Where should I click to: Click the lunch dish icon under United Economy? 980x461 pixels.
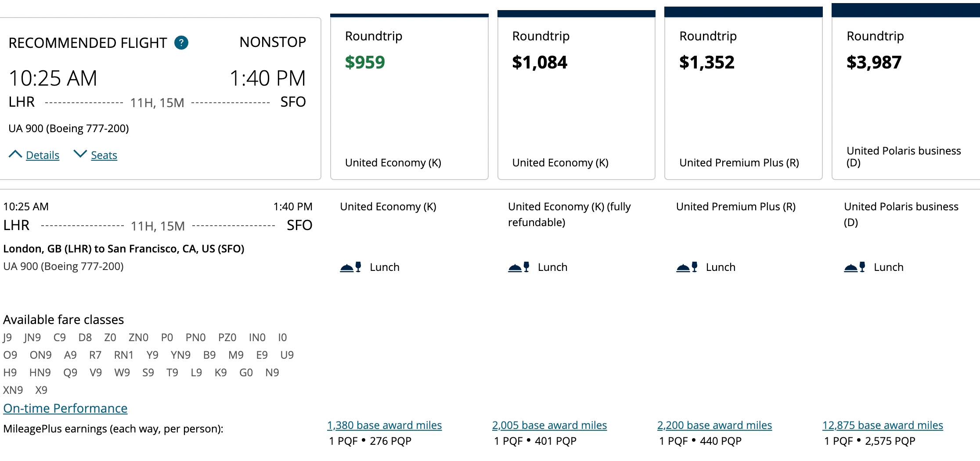346,267
